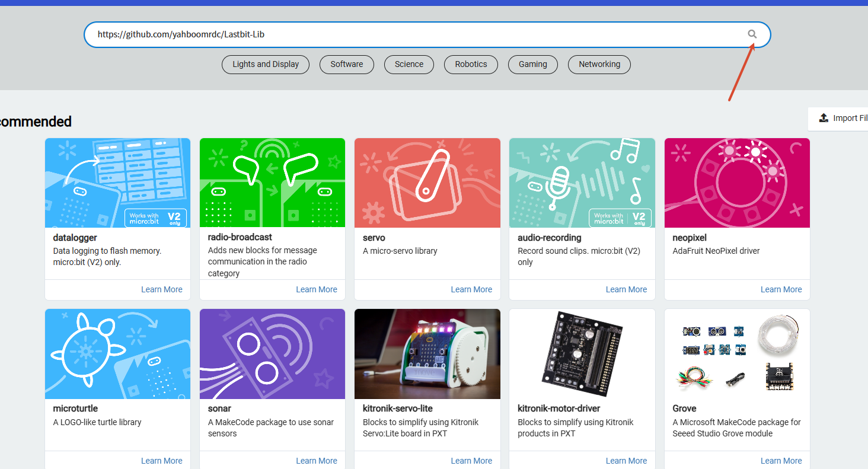Open Learn More for radio-broadcast
This screenshot has width=868, height=469.
317,289
